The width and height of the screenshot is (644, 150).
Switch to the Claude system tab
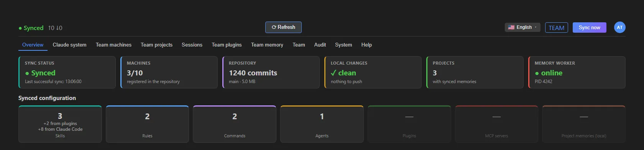[69, 45]
